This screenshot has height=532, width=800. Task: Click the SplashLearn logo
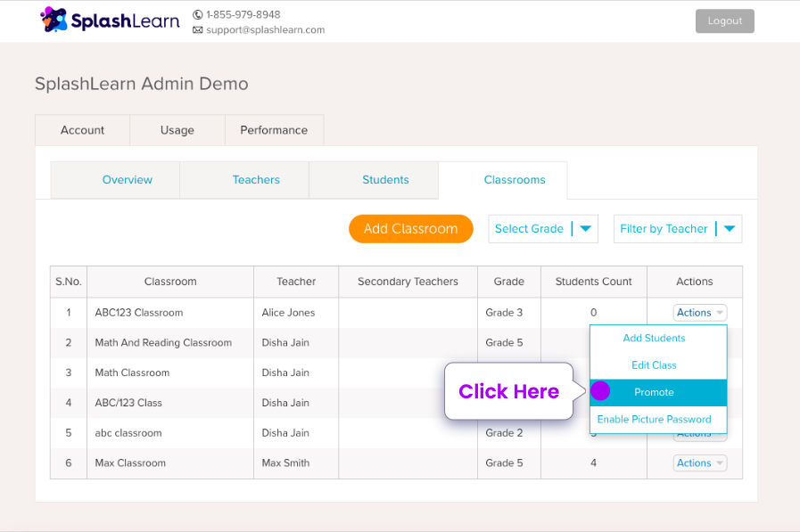tap(110, 20)
